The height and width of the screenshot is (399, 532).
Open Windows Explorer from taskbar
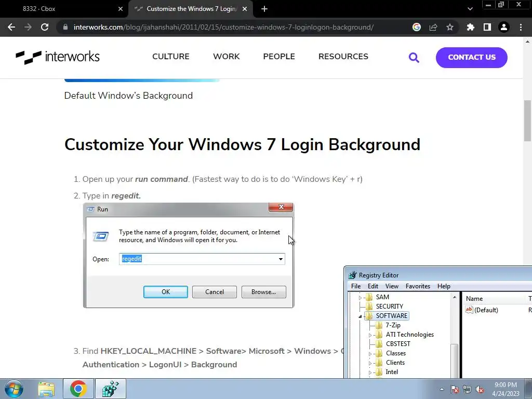(x=46, y=389)
